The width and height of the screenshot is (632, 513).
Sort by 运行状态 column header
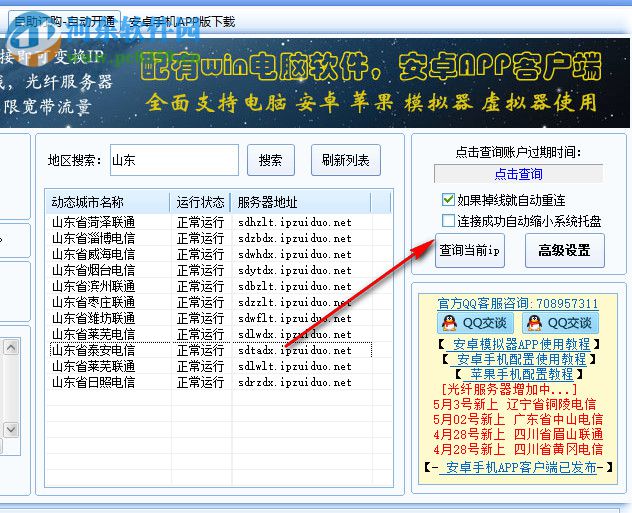pos(200,202)
